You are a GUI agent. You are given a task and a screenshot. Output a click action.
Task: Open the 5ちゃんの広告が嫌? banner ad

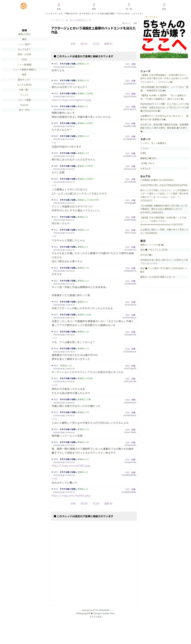(164, 39)
